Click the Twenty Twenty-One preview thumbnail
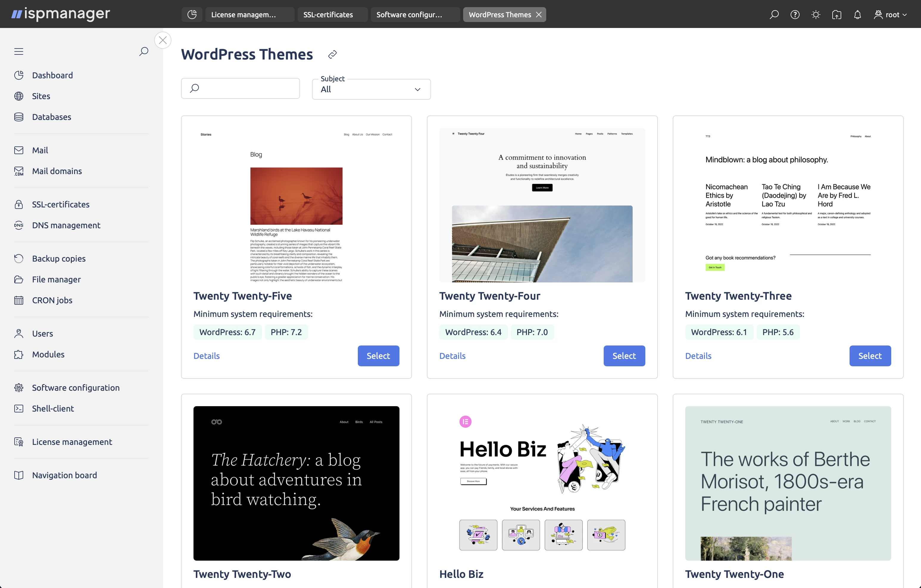The image size is (921, 588). pos(788,483)
